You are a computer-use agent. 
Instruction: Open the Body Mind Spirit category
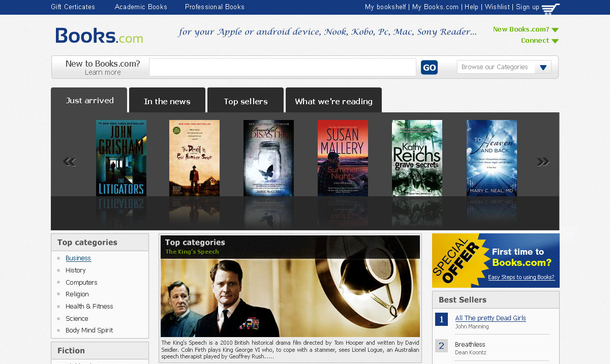[x=89, y=330]
